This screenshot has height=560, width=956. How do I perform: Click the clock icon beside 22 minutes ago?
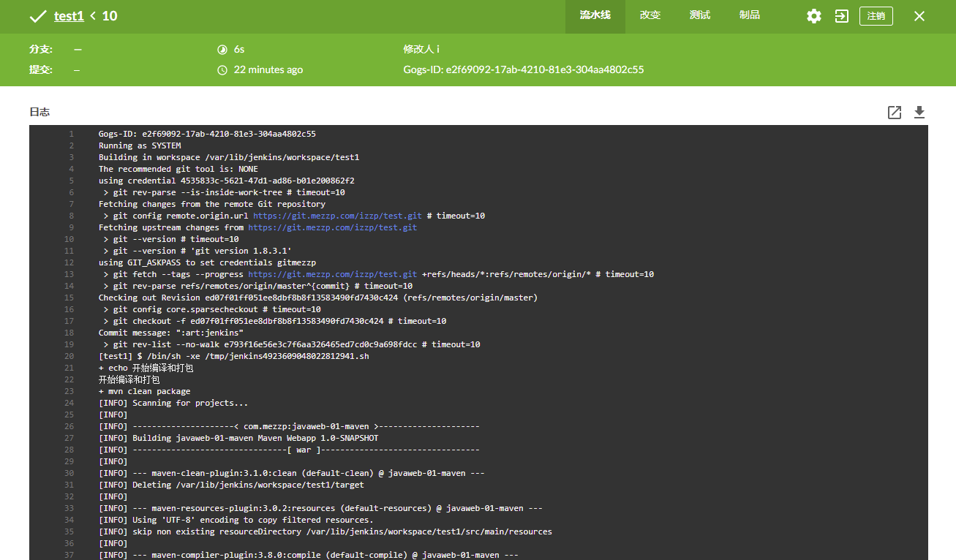pyautogui.click(x=222, y=70)
